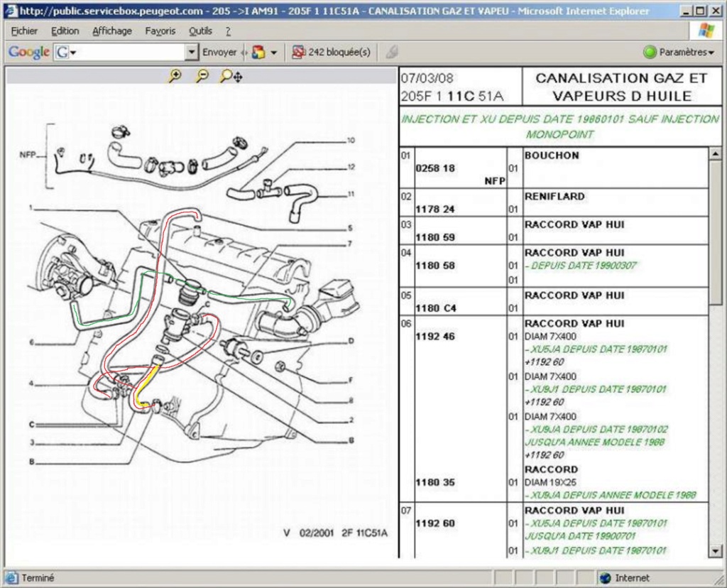Click part number 1178 24
This screenshot has height=588, width=727.
(435, 209)
